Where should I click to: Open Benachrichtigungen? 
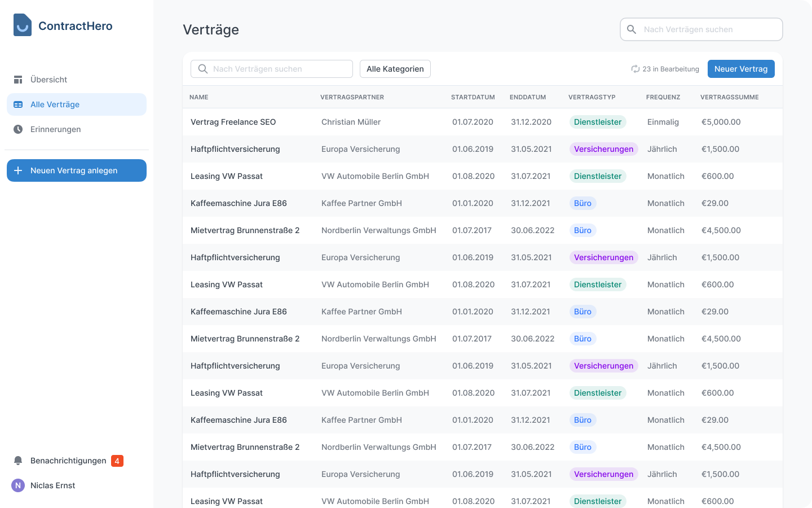pyautogui.click(x=68, y=461)
